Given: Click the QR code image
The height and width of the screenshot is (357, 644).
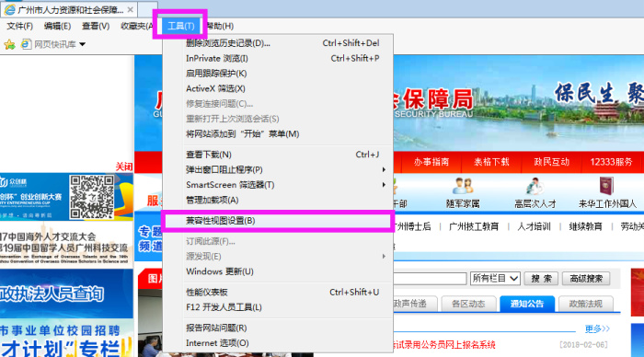Looking at the screenshot, I should click(92, 197).
